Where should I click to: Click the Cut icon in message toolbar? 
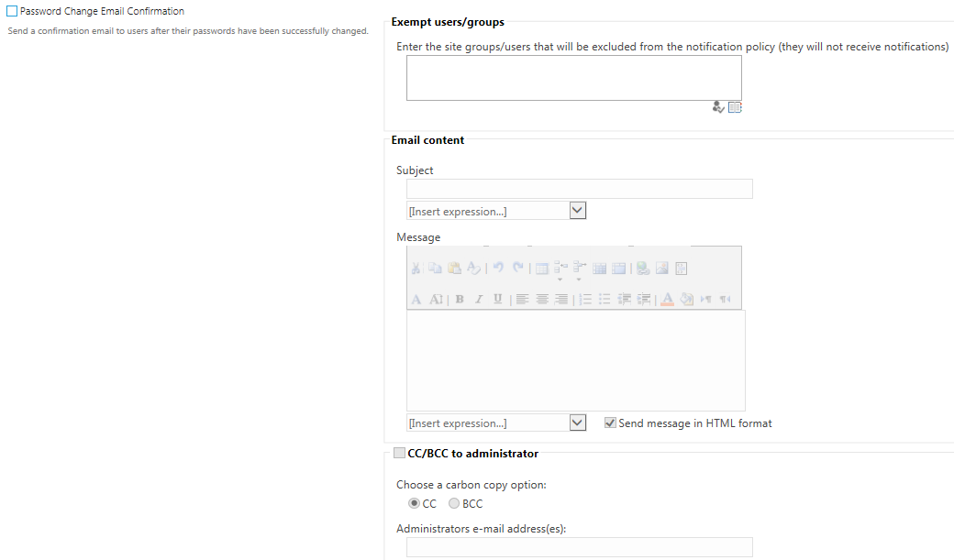(x=416, y=269)
